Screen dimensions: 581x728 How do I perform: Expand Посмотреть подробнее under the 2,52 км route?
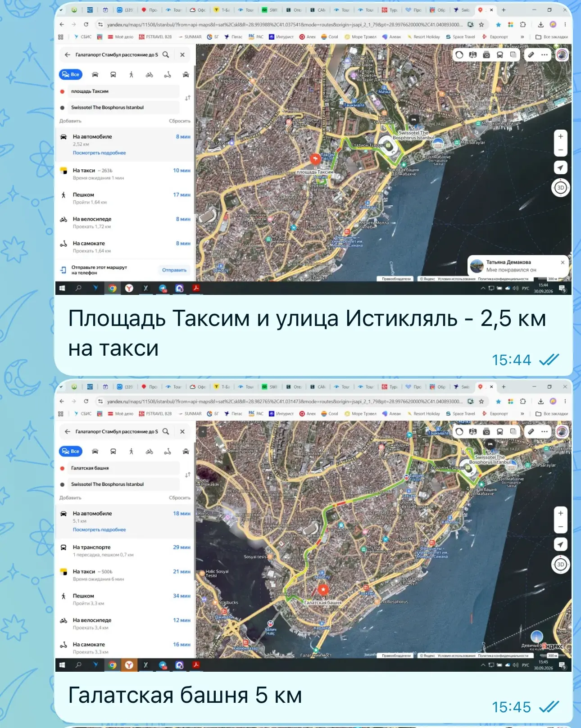pos(100,153)
